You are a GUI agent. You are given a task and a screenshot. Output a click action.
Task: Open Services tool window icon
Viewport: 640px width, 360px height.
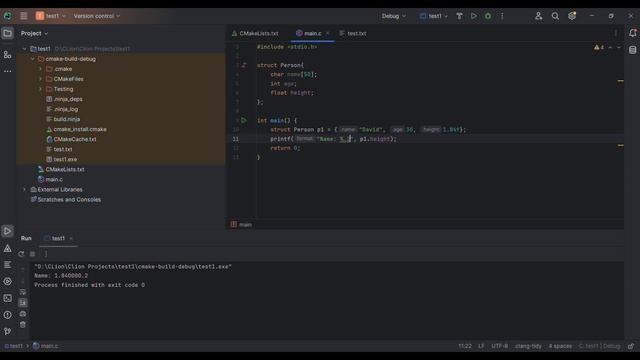click(7, 282)
